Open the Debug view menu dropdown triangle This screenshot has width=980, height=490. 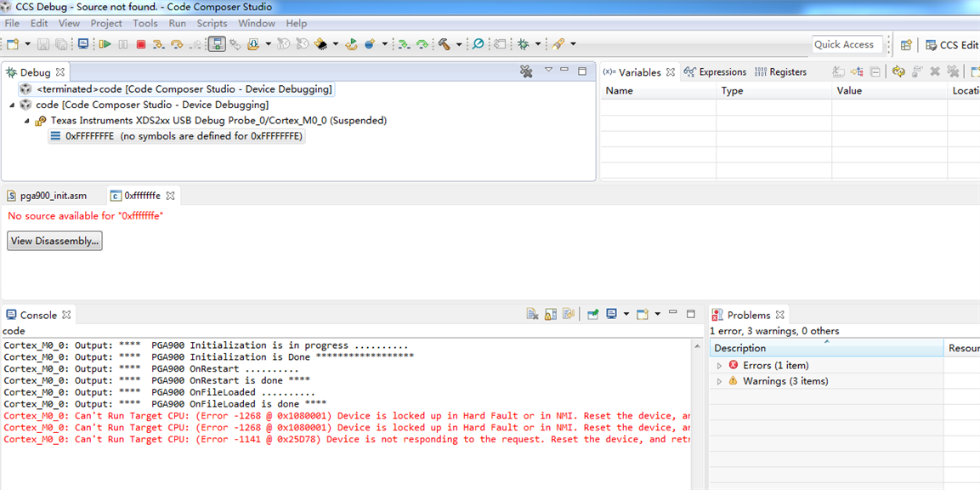pos(548,70)
